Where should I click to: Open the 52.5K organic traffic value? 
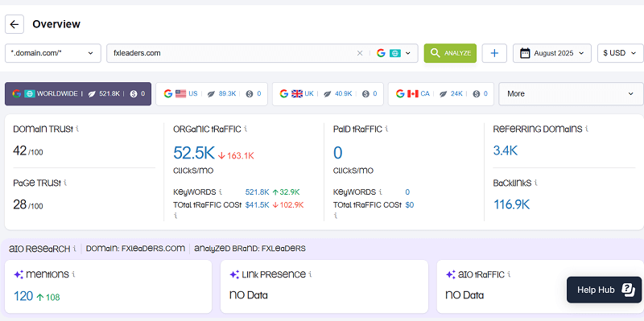pos(194,153)
